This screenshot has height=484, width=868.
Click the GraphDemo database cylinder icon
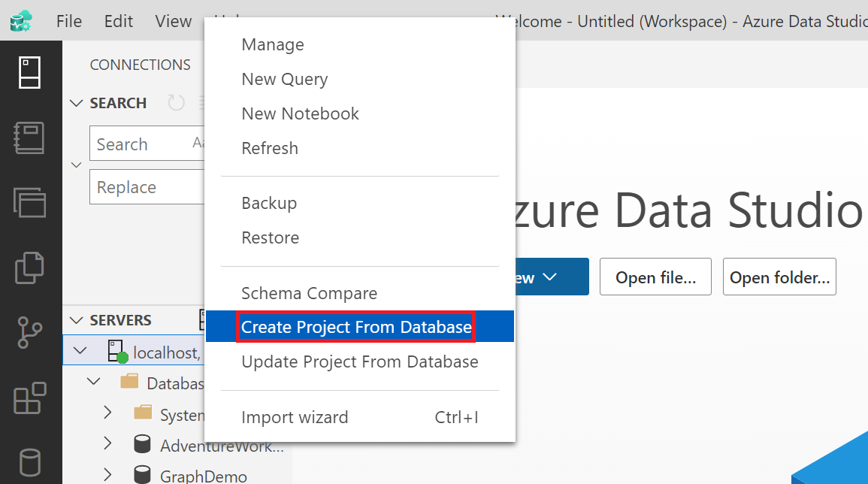(142, 475)
